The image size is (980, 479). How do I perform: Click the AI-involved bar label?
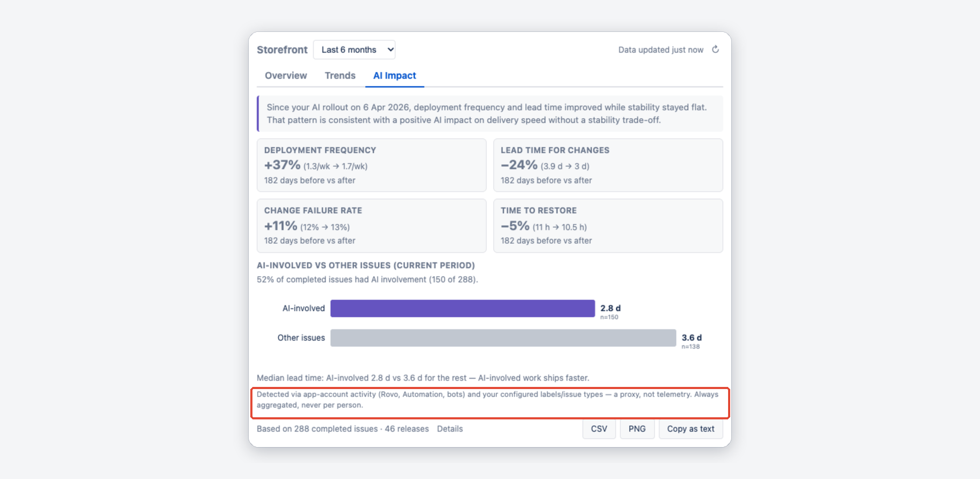pos(304,308)
